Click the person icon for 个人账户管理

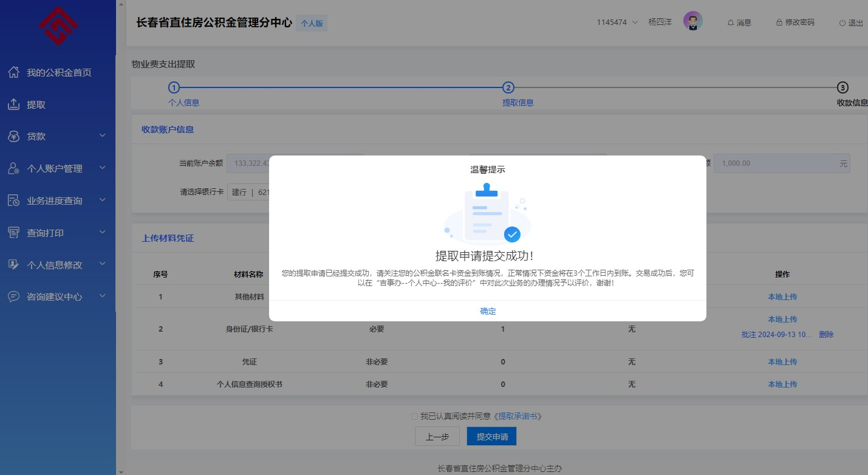14,169
